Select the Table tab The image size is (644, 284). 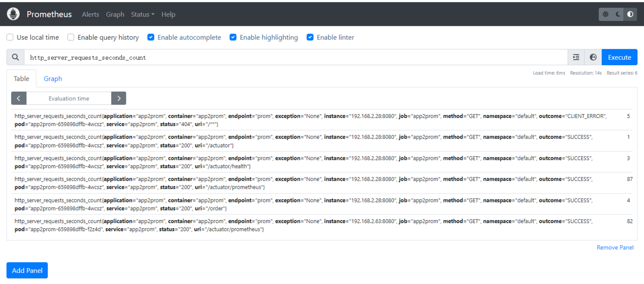click(x=21, y=79)
